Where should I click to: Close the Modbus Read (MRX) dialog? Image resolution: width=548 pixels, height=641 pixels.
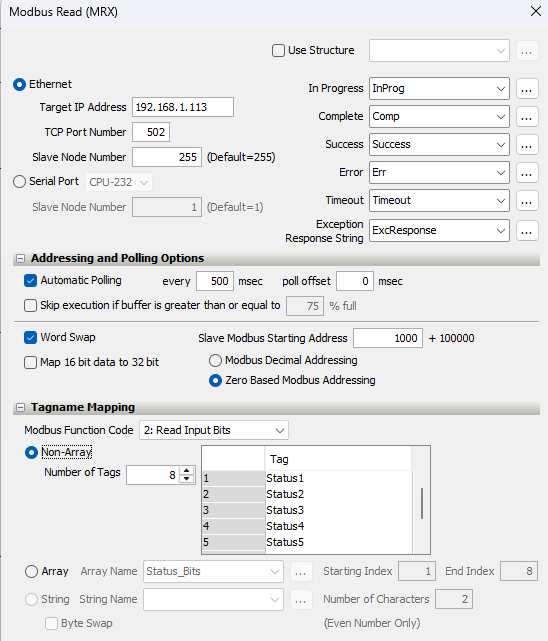(x=536, y=11)
